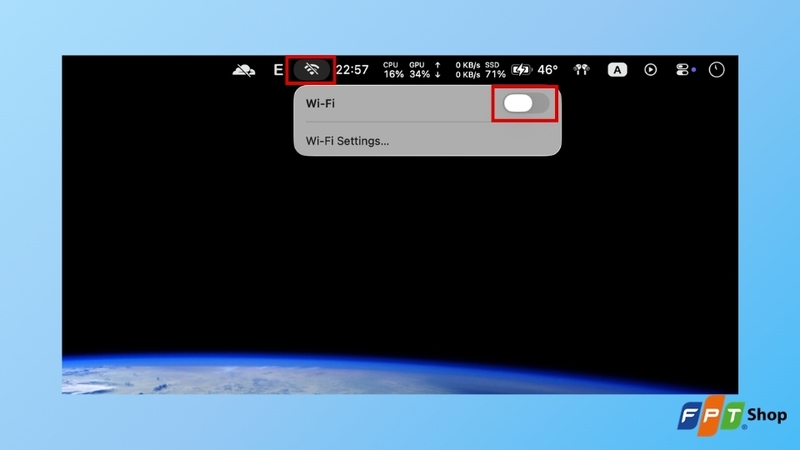The width and height of the screenshot is (800, 450).
Task: Click the AirPods icon in menu bar
Action: pyautogui.click(x=581, y=70)
